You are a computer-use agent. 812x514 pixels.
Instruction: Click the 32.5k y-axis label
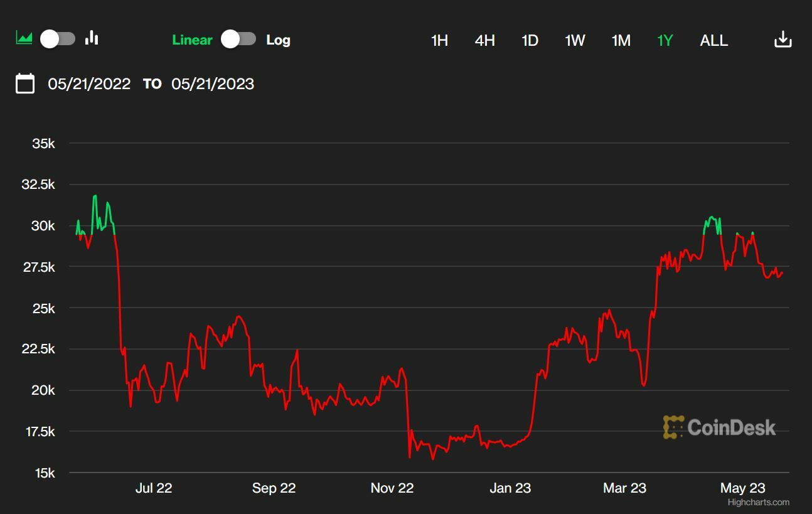point(38,185)
